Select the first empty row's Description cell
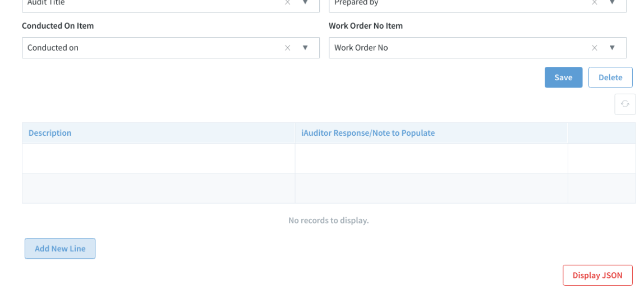Image resolution: width=644 pixels, height=307 pixels. (x=159, y=158)
